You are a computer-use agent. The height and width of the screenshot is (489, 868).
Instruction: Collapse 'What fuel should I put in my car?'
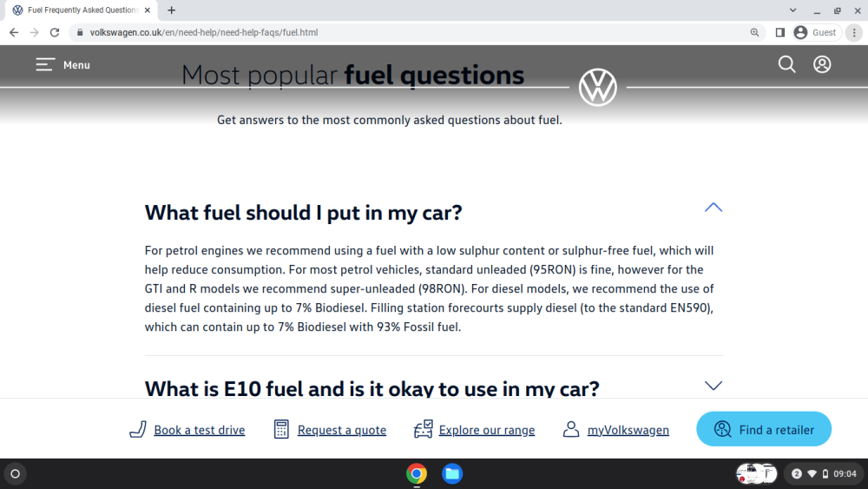click(x=713, y=208)
